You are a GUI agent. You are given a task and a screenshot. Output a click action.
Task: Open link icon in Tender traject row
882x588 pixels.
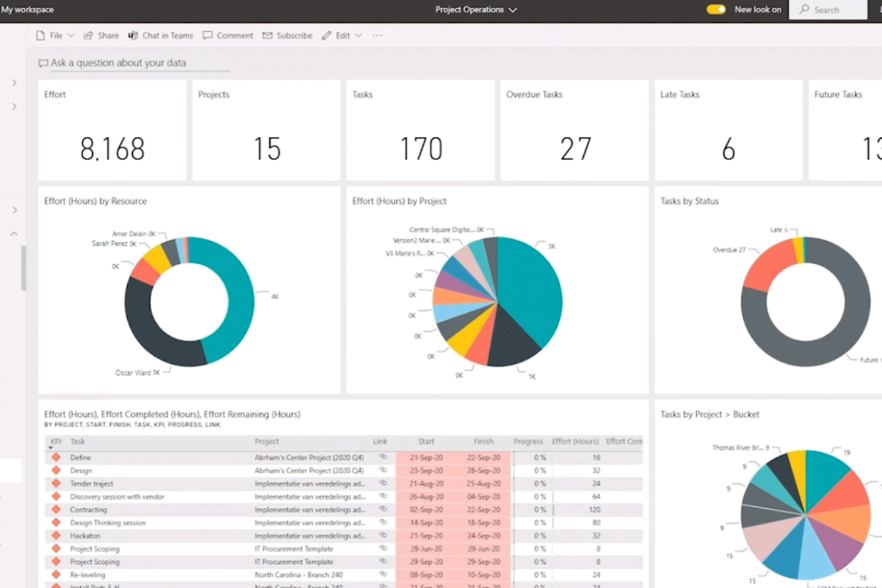[x=383, y=483]
